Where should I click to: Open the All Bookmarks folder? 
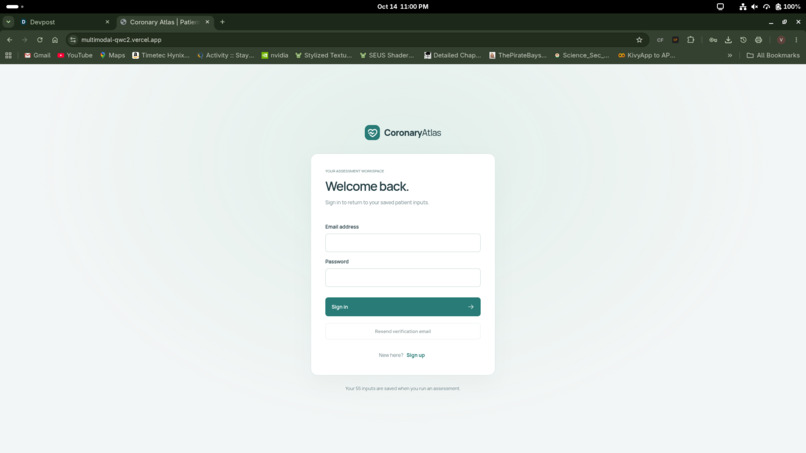pos(773,55)
